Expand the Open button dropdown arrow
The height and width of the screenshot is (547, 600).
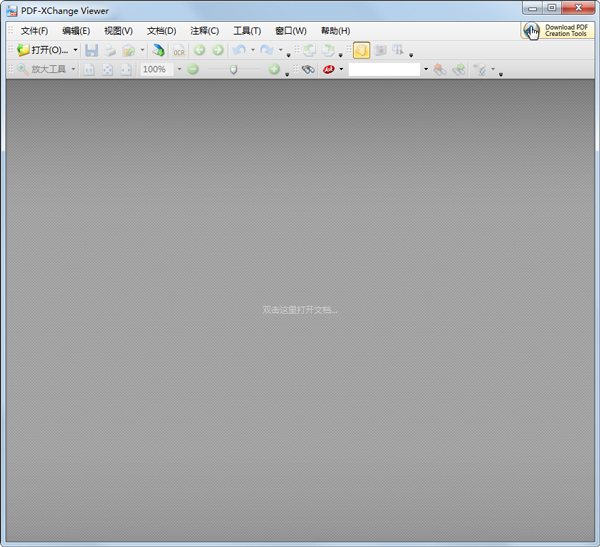click(75, 50)
